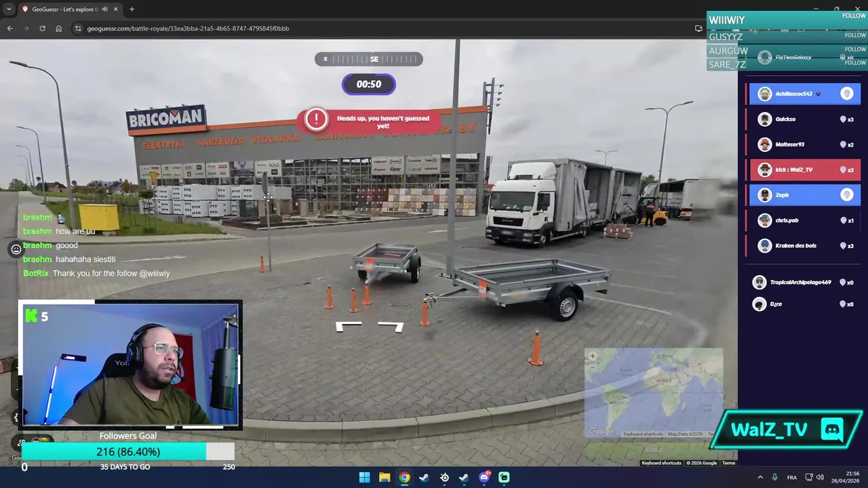Open volume control in system tray
The height and width of the screenshot is (488, 868).
[820, 477]
